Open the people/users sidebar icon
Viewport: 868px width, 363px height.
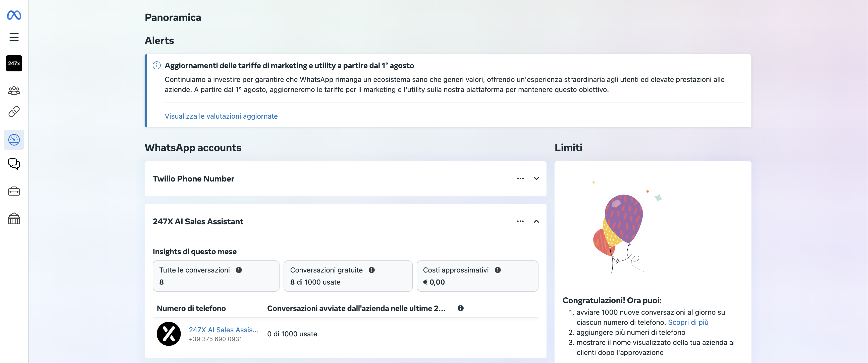point(14,90)
